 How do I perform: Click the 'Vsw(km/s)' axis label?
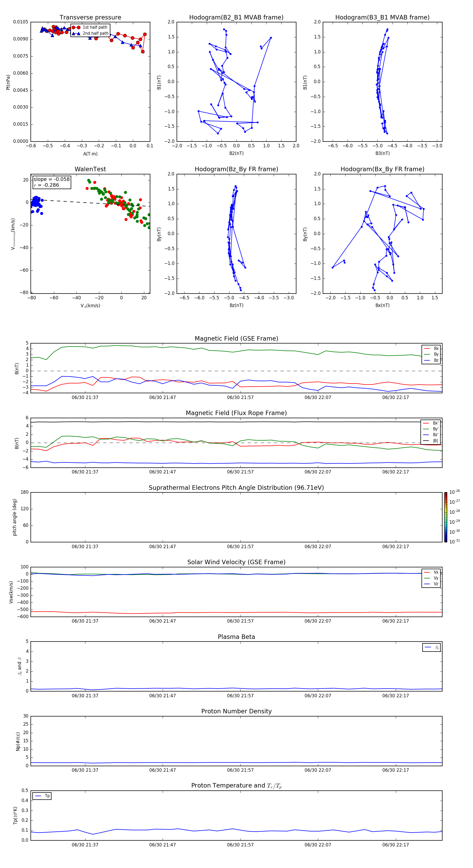tap(11, 592)
